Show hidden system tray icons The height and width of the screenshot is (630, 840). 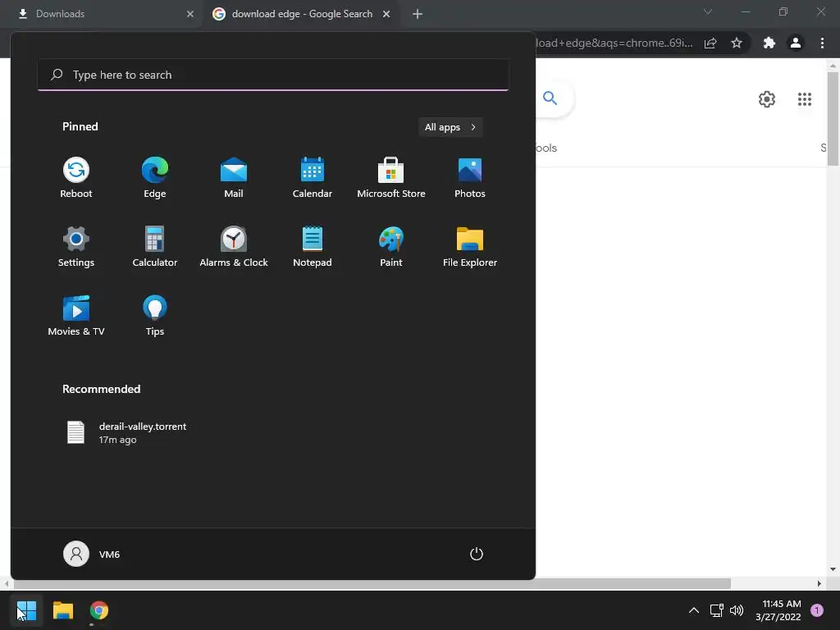click(693, 610)
